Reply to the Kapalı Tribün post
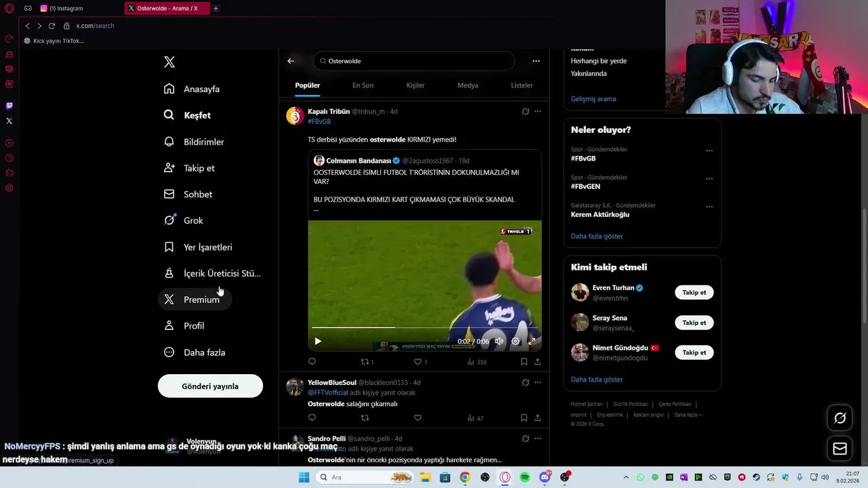Viewport: 868px width, 488px height. click(x=312, y=362)
